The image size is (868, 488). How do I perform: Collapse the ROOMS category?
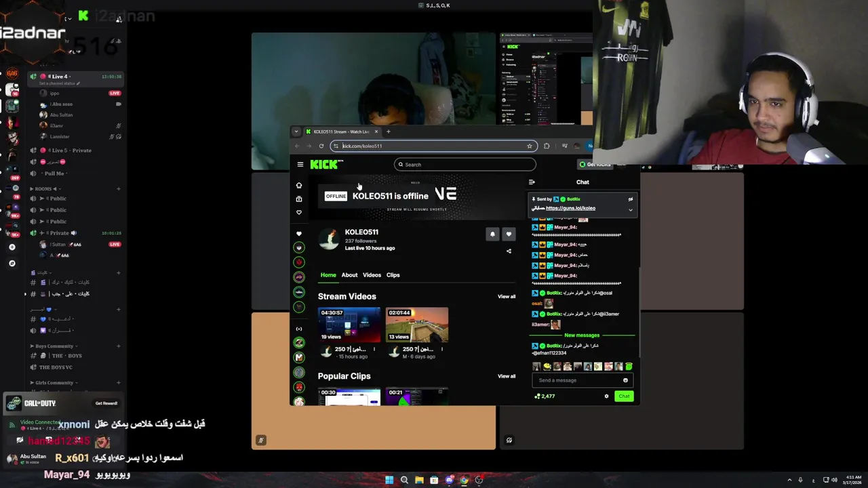[x=46, y=188]
